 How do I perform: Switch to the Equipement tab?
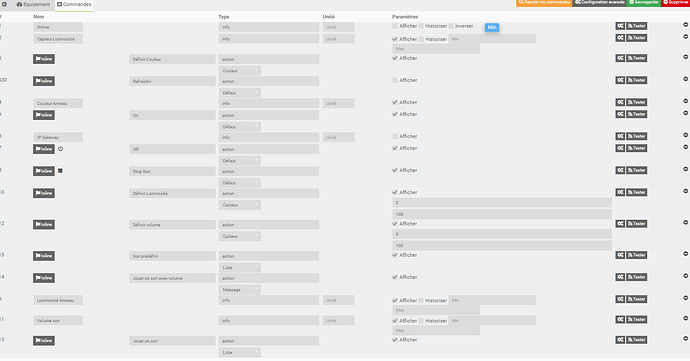33,4
